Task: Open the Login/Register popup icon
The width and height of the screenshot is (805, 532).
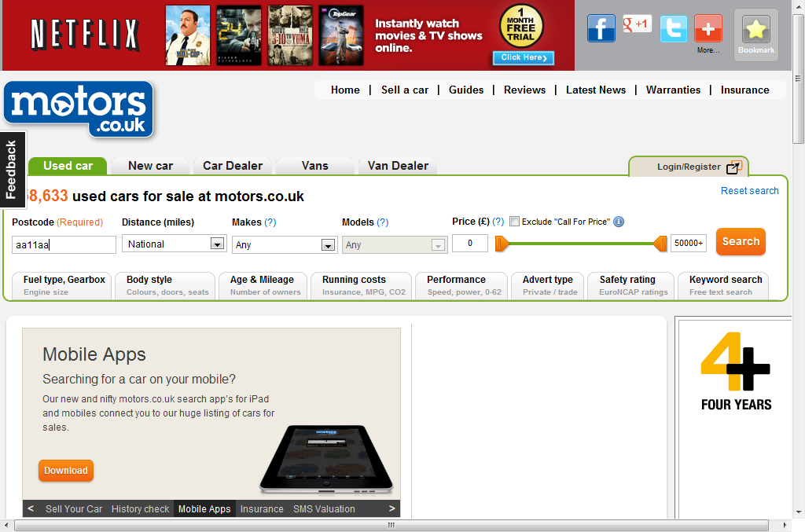Action: pos(734,167)
